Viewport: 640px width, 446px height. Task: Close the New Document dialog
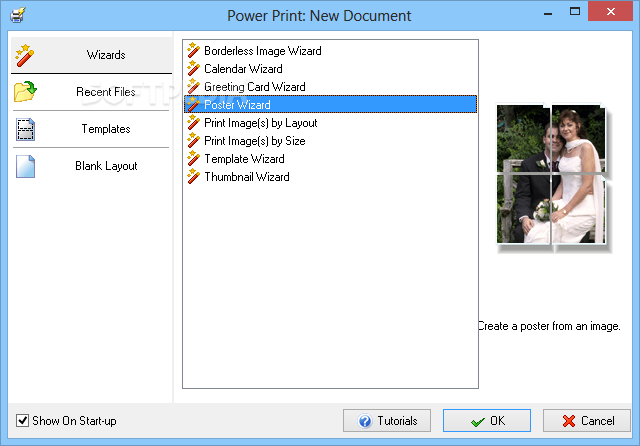pos(610,11)
